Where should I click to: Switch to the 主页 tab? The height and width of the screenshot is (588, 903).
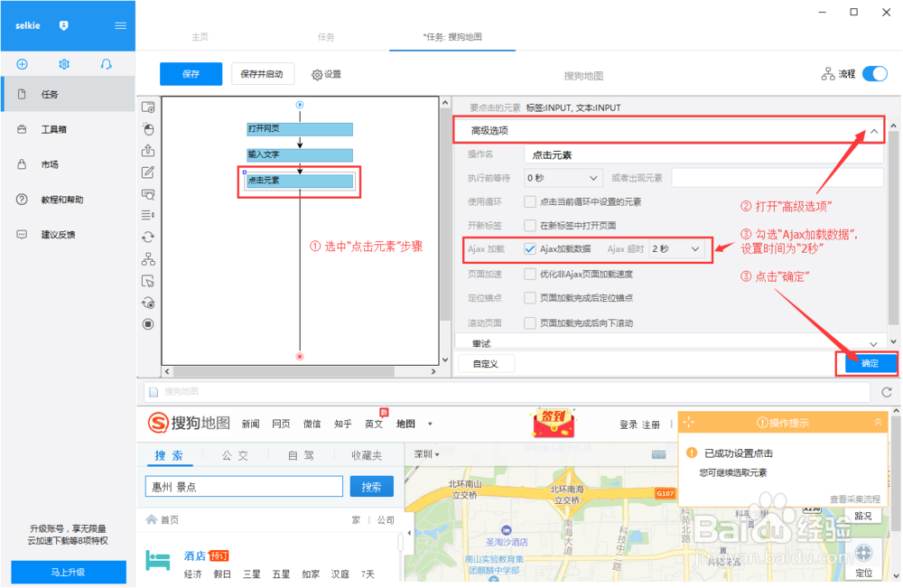tap(200, 37)
